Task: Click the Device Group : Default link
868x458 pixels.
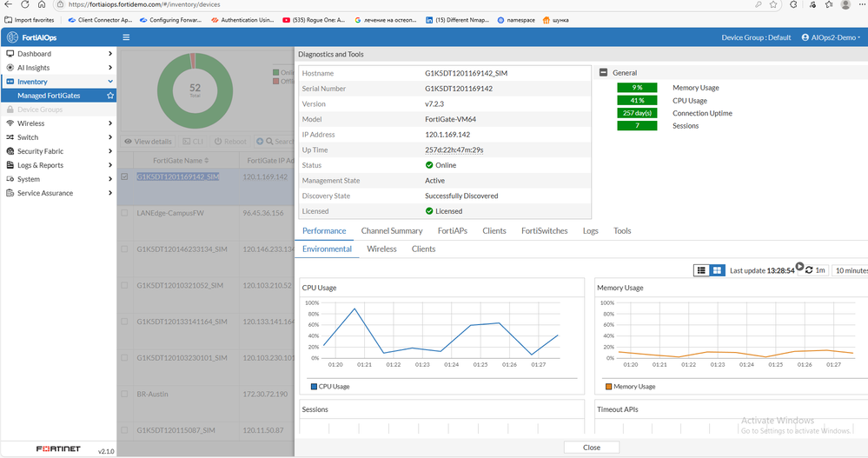Action: tap(756, 37)
